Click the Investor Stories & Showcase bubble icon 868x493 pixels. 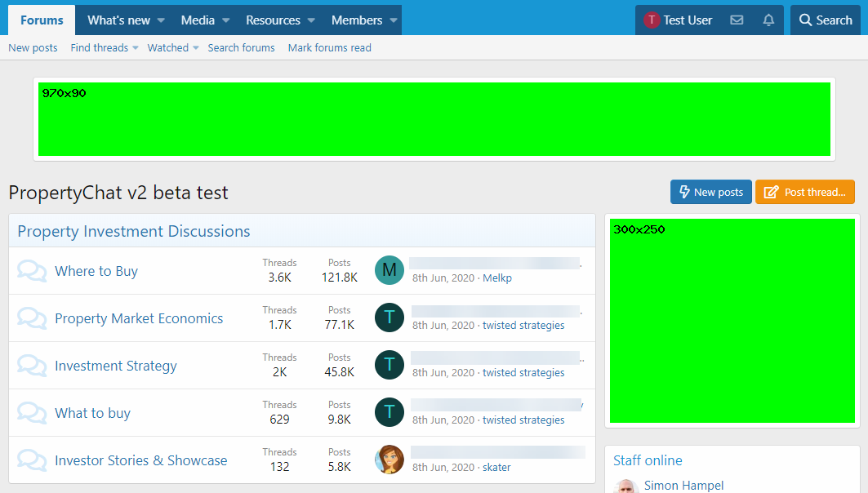32,460
